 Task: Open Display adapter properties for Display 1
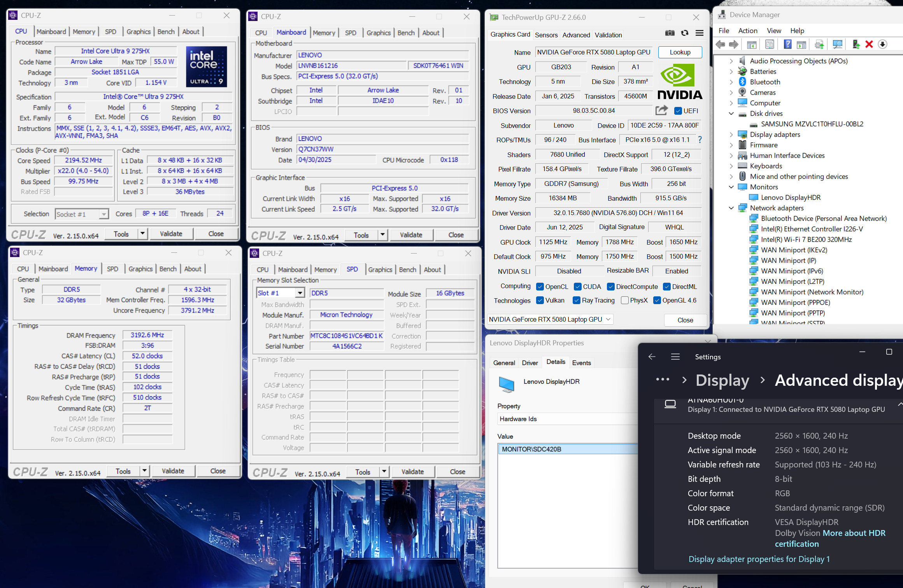[x=759, y=559]
